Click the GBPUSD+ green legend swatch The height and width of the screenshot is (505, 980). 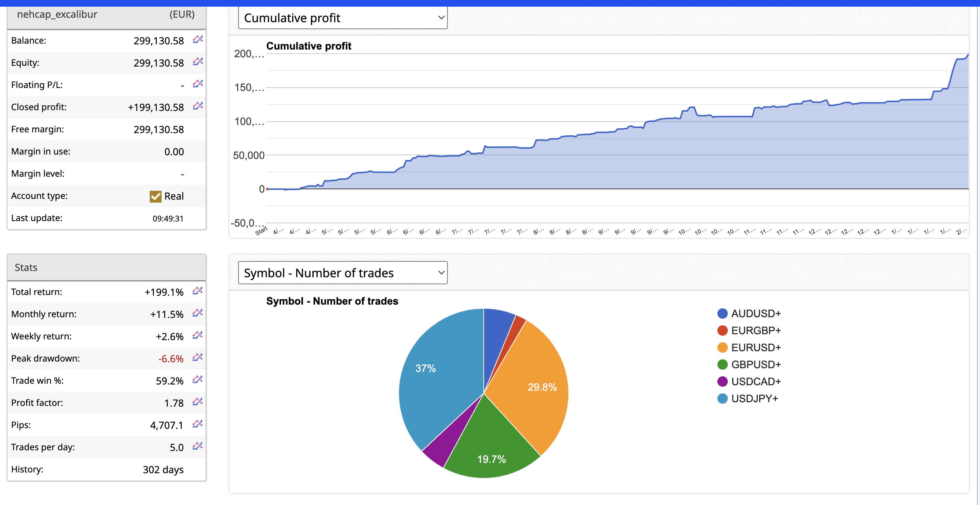tap(722, 365)
